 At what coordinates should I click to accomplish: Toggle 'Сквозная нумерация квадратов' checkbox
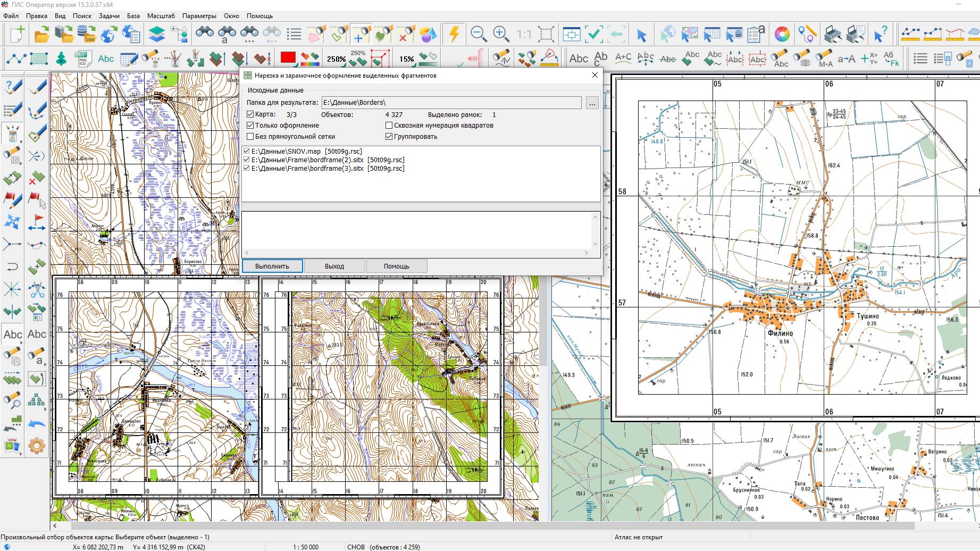pyautogui.click(x=389, y=126)
